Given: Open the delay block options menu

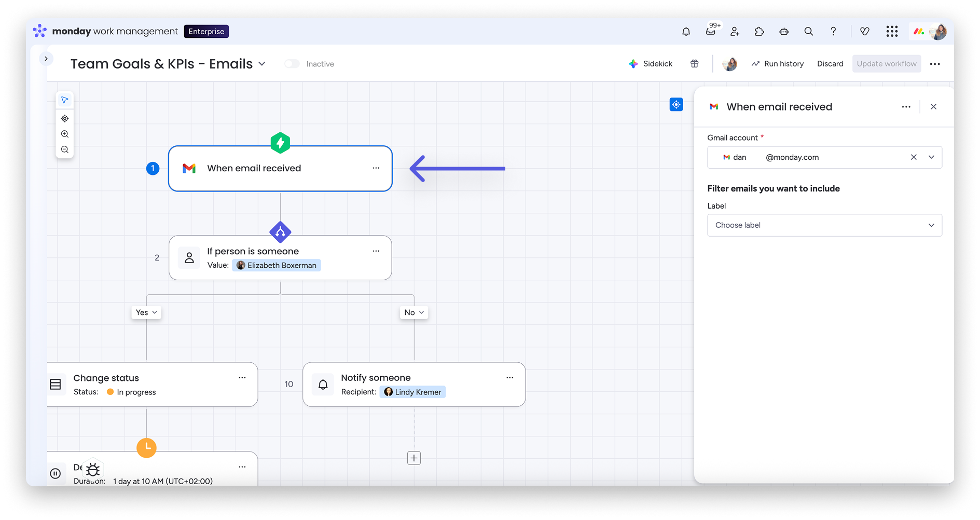Looking at the screenshot, I should click(242, 467).
